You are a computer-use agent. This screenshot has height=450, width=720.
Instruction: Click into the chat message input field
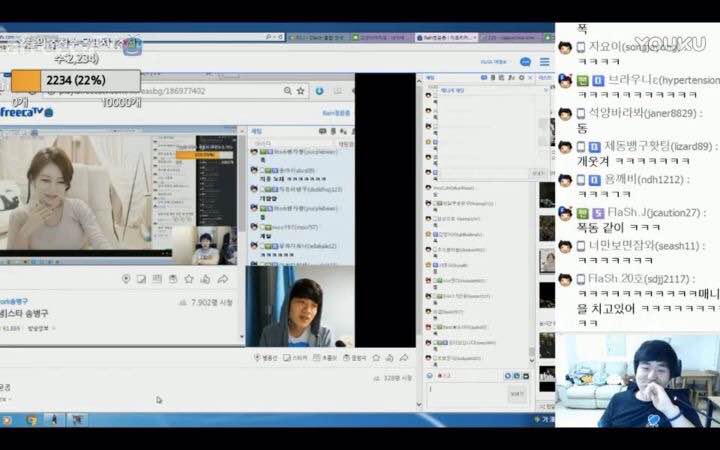[x=466, y=395]
